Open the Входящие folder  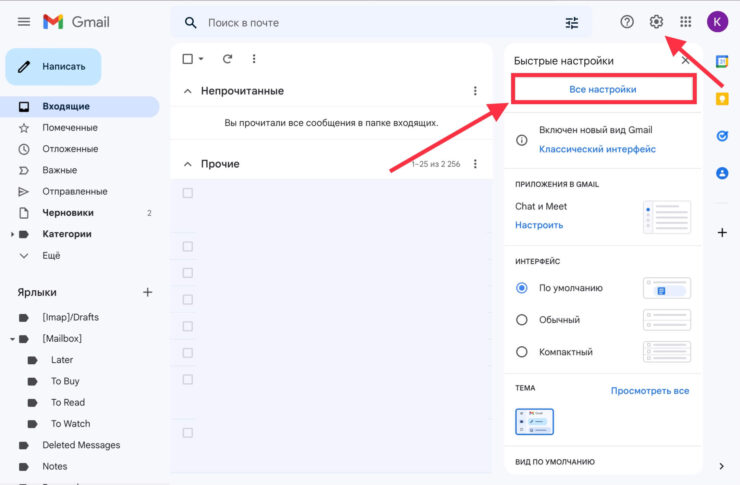pyautogui.click(x=80, y=107)
